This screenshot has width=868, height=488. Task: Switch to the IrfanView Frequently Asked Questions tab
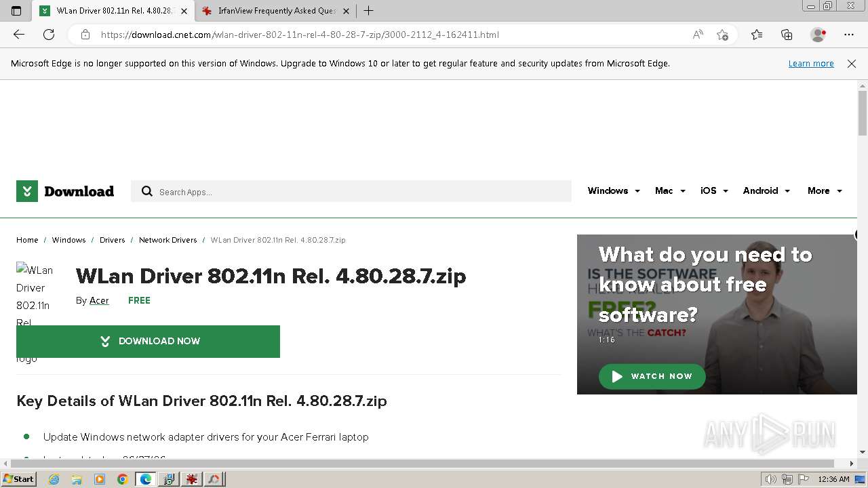coord(275,11)
